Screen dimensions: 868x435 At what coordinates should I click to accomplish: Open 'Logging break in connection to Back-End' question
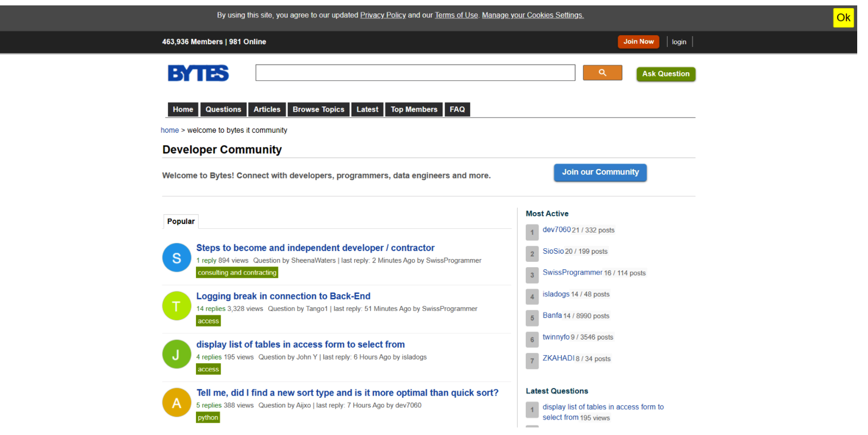pyautogui.click(x=283, y=296)
